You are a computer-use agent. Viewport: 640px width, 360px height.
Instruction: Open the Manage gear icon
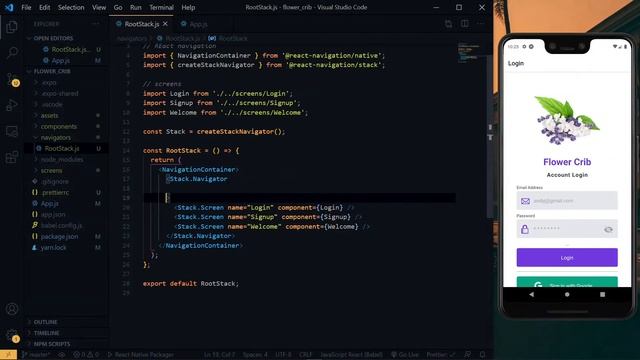[x=12, y=336]
